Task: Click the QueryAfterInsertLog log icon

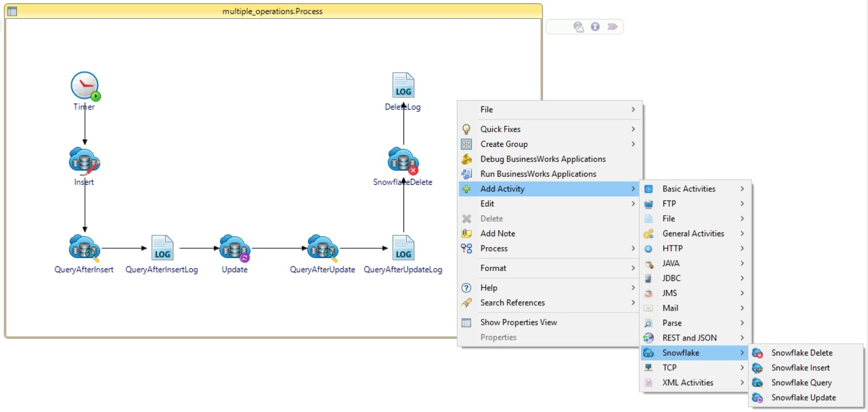Action: (162, 248)
